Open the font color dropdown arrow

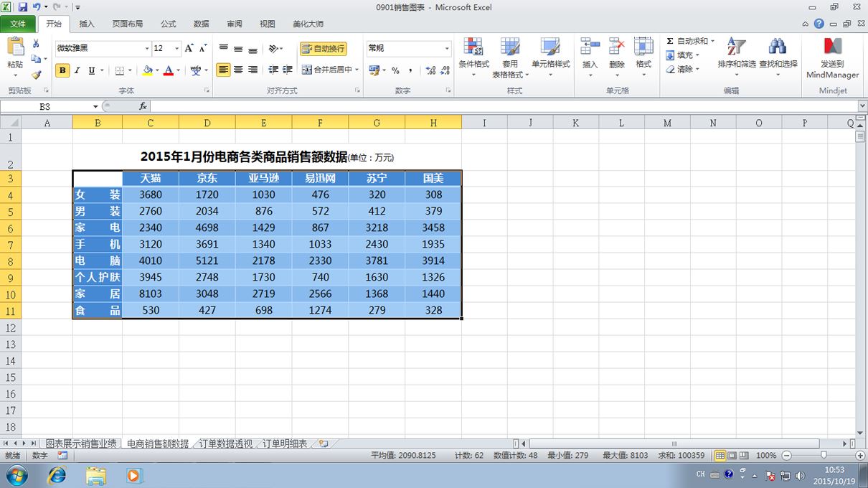point(178,70)
